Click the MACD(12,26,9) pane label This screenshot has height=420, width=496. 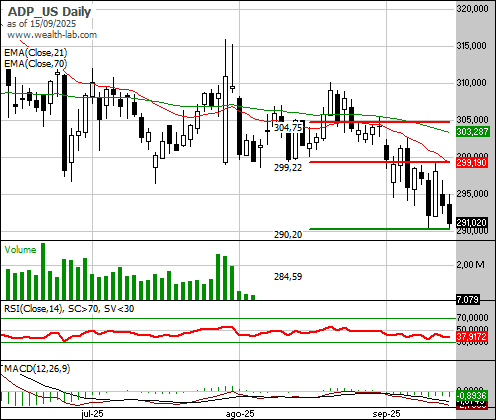37,369
